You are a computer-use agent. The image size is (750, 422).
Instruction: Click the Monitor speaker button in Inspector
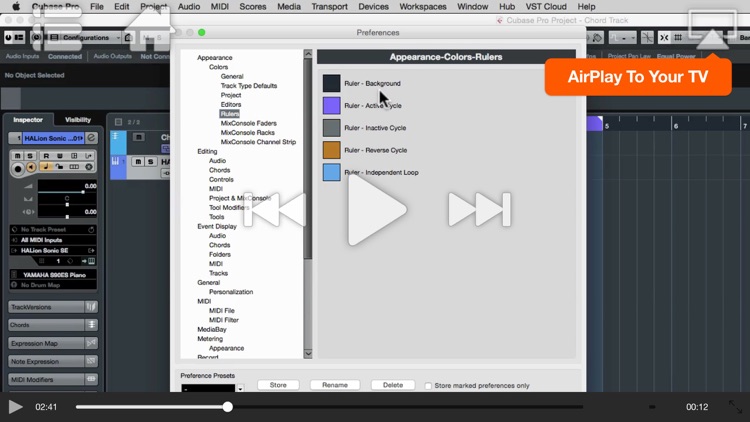coord(31,167)
